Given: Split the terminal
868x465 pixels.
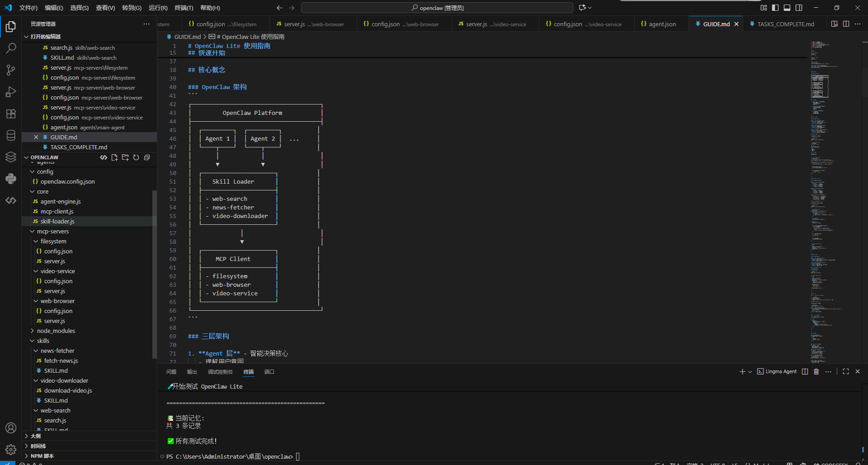Looking at the screenshot, I should pyautogui.click(x=805, y=371).
